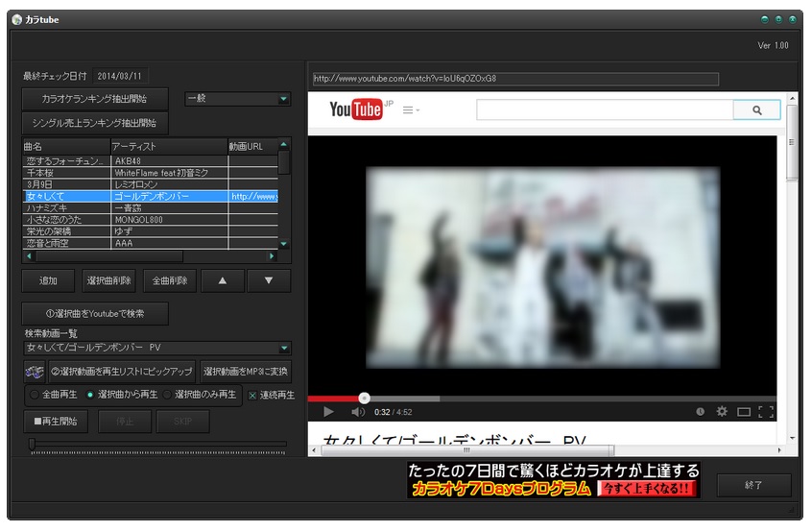This screenshot has width=812, height=532.
Task: Select the 全曲再生 radio button
Action: 35,395
